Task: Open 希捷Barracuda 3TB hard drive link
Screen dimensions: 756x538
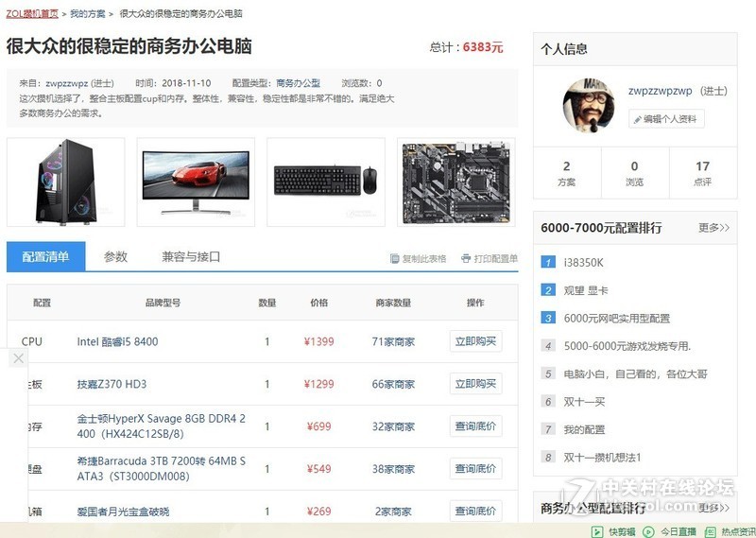Action: tap(161, 469)
